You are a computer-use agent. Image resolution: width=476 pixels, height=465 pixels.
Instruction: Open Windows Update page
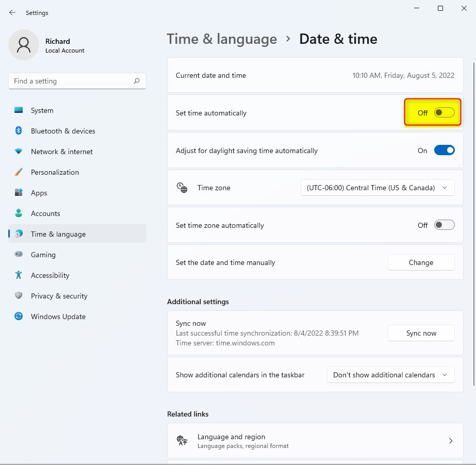coord(77,317)
